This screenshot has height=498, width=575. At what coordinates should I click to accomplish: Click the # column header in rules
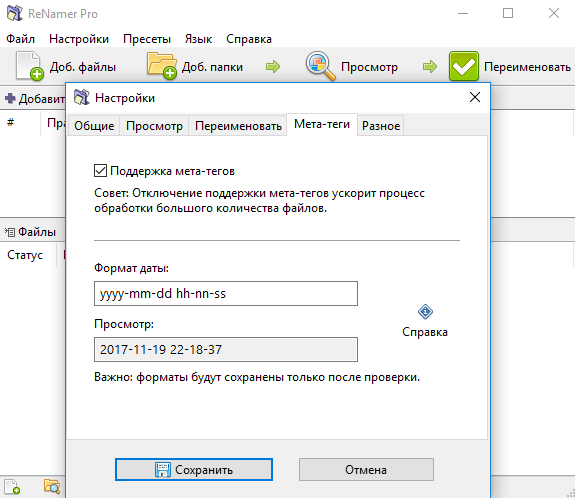coord(11,122)
